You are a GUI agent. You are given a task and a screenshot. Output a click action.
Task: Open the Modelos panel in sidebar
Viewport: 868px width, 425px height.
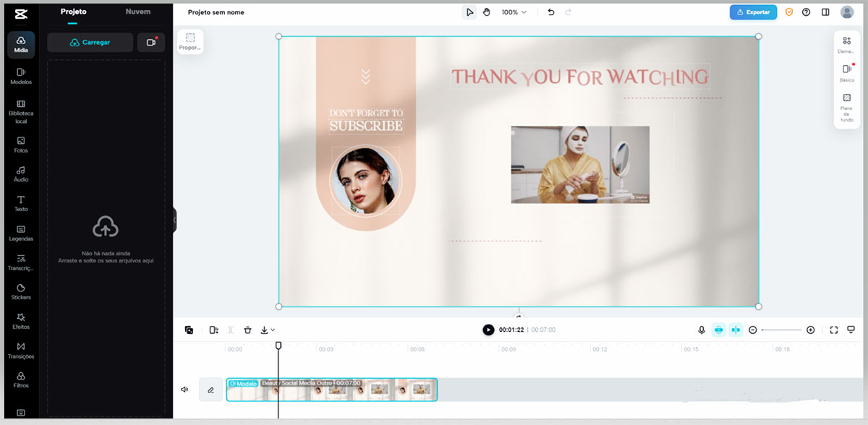pos(21,76)
